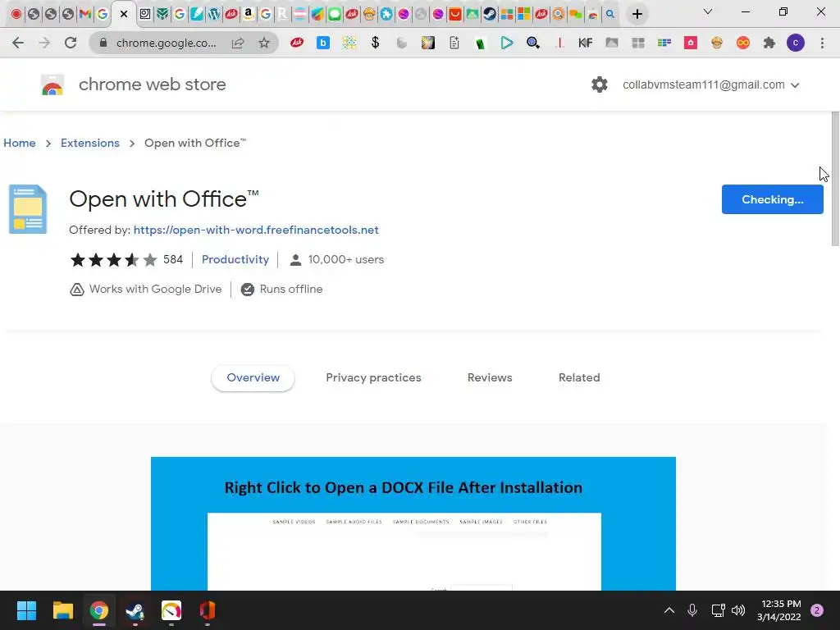Open Web Store settings gear

click(x=600, y=84)
